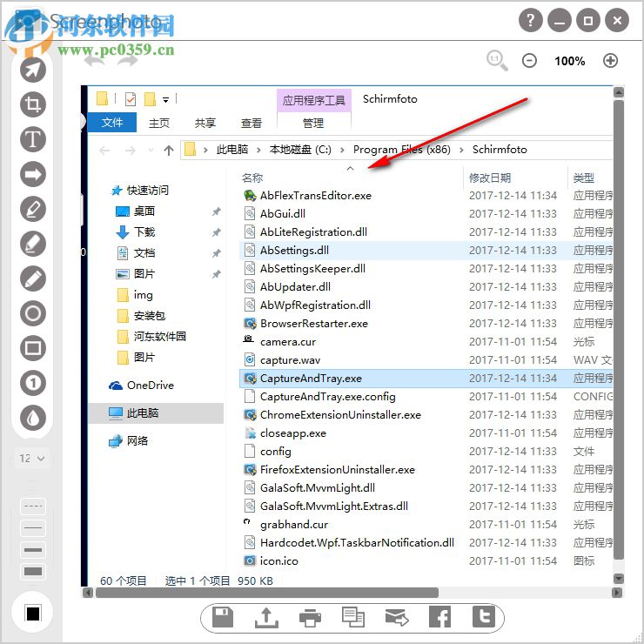Viewport: 644px width, 644px height.
Task: Click the Undo arrow in the top bar
Action: coord(94,61)
